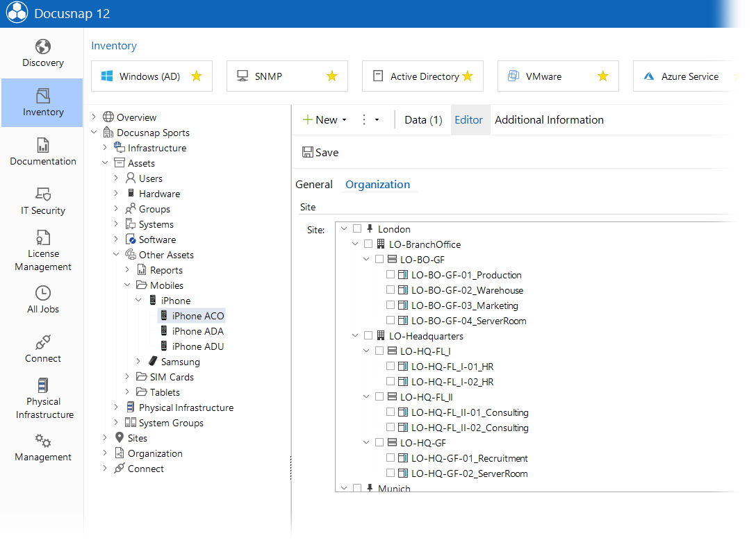Click the LO-BranchOffice building icon
The height and width of the screenshot is (554, 756).
coord(381,244)
